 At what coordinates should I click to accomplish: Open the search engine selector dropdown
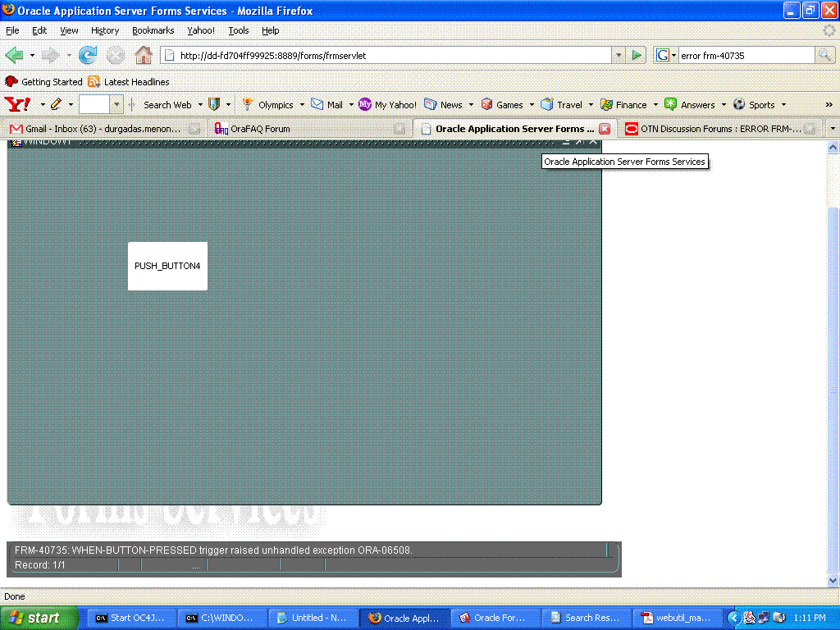tap(665, 56)
